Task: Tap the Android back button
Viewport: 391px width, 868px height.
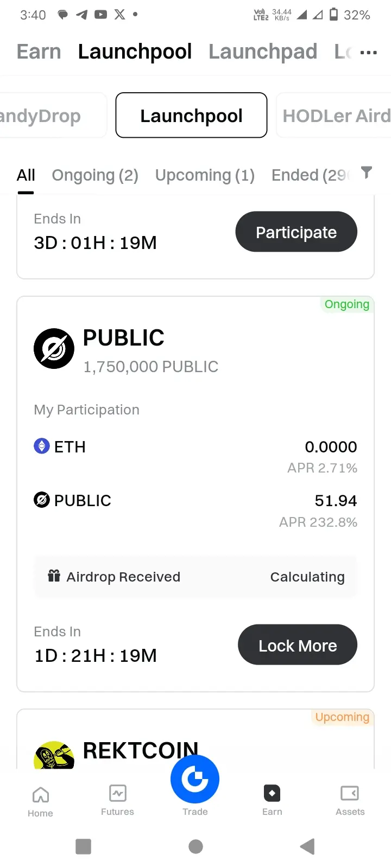Action: (x=307, y=846)
